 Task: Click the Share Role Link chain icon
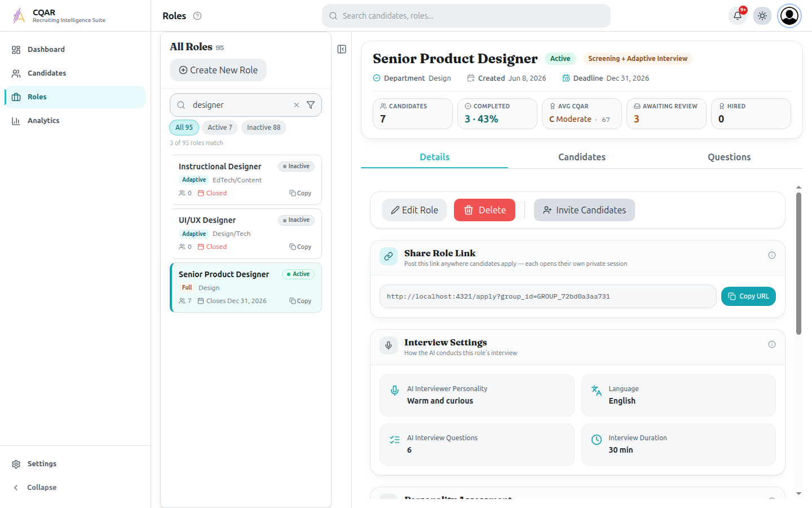[x=389, y=256]
